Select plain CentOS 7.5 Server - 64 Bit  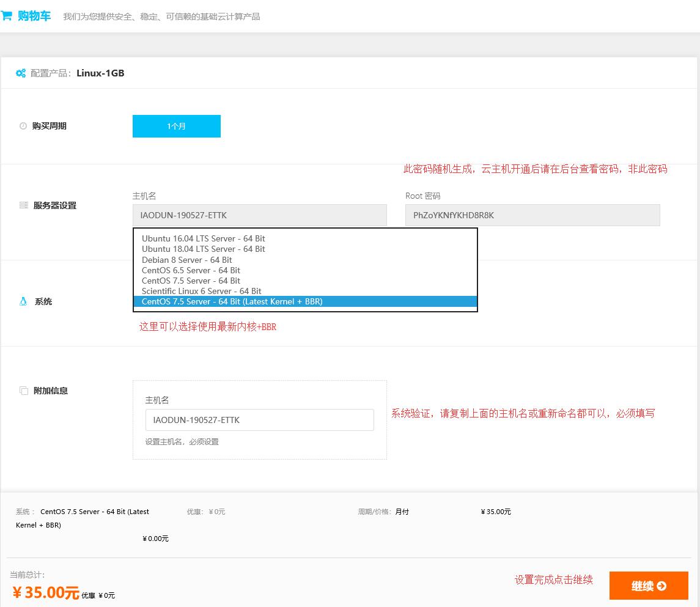191,281
